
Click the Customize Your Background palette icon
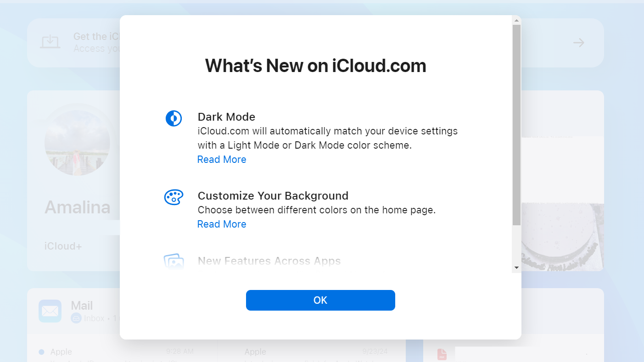[x=174, y=197]
